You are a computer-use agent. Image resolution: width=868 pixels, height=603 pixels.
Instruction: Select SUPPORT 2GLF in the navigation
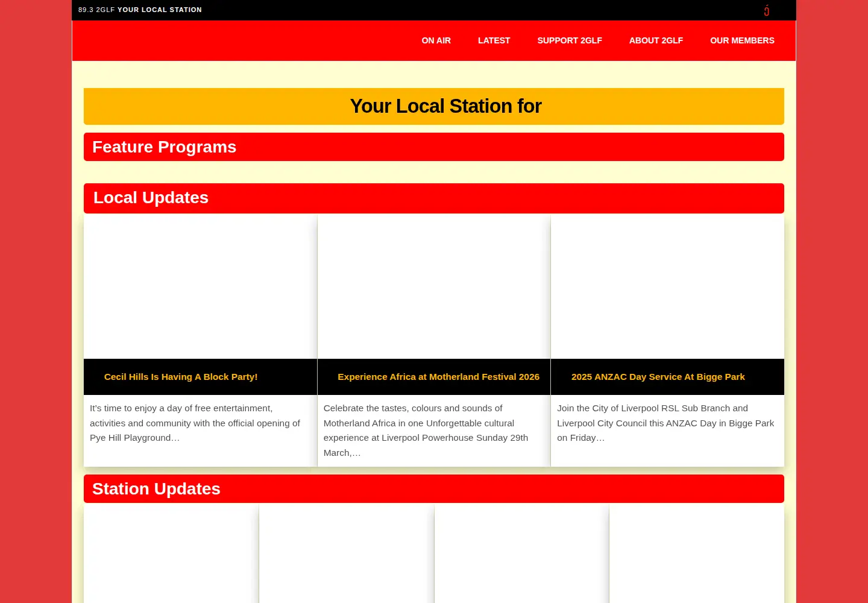click(570, 40)
